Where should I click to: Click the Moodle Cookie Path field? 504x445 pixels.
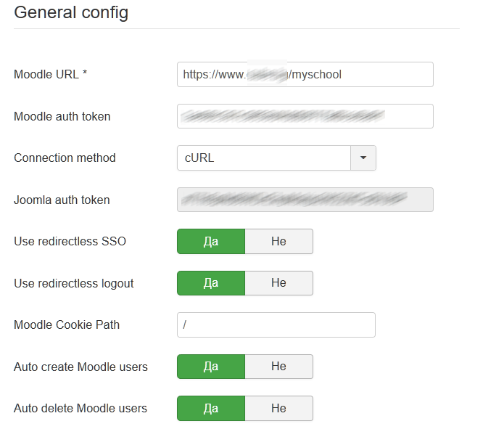tap(276, 324)
